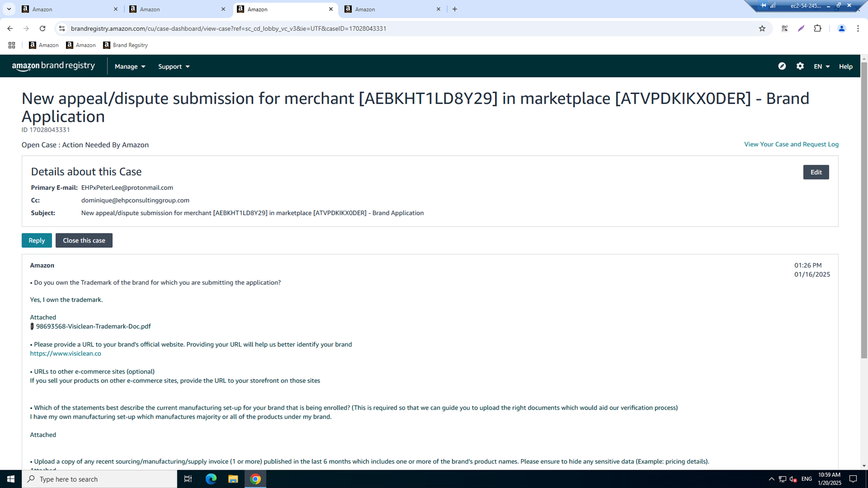The height and width of the screenshot is (488, 868).
Task: Click the amazon brand registry logo
Action: (53, 66)
